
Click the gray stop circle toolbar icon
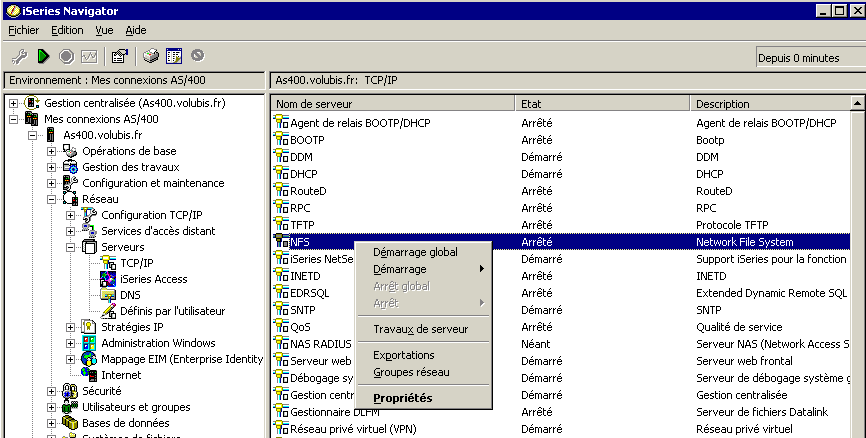coord(66,56)
